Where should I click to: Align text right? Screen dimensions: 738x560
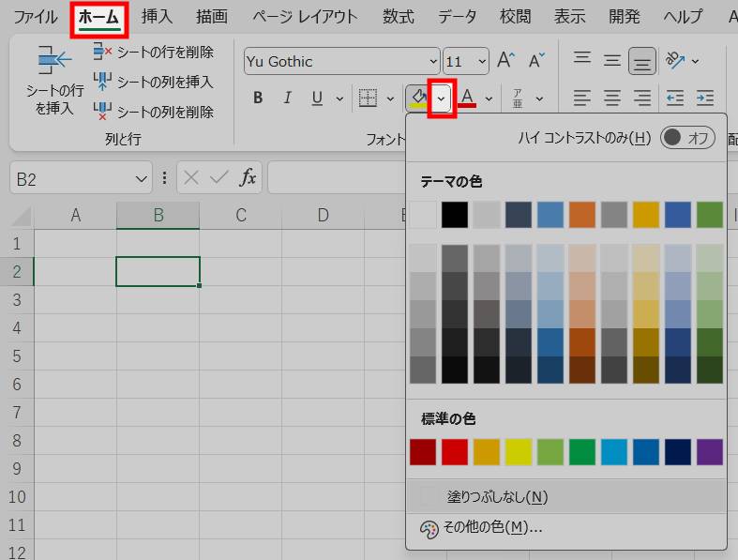(642, 98)
